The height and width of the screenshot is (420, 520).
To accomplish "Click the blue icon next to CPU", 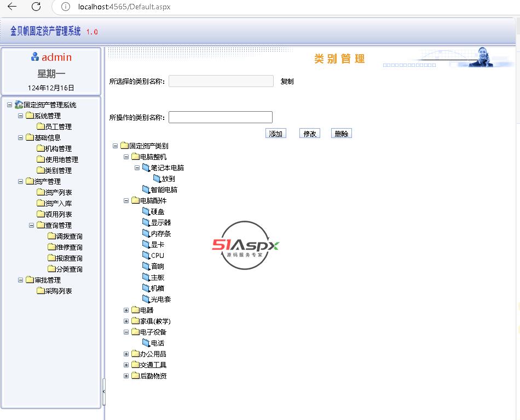I will [146, 255].
